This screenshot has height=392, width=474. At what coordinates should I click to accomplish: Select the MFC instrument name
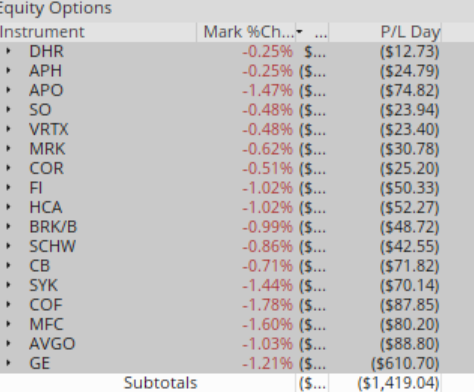46,324
